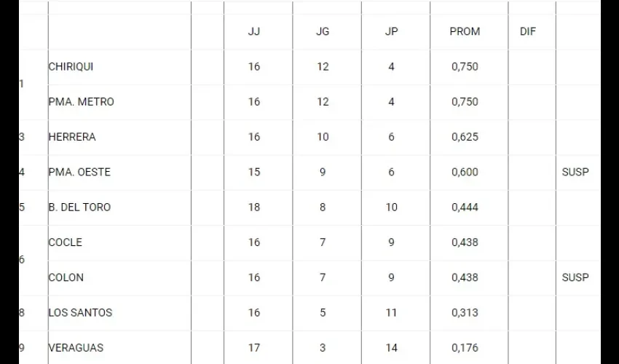Click the COLON team name

point(66,277)
